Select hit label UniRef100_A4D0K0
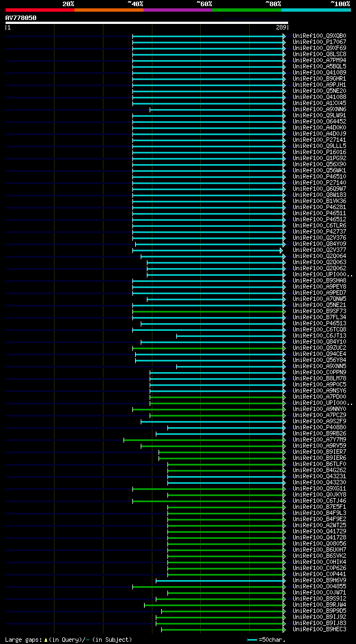The width and height of the screenshot is (356, 644). (319, 128)
